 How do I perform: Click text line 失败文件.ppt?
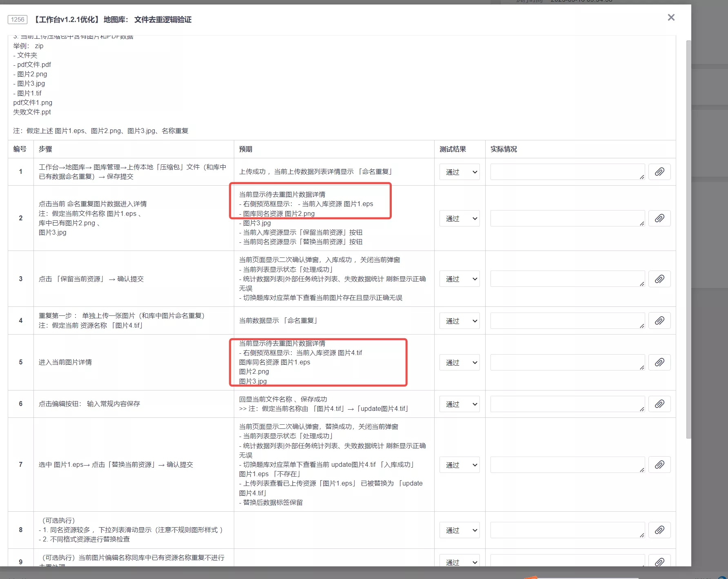(32, 112)
